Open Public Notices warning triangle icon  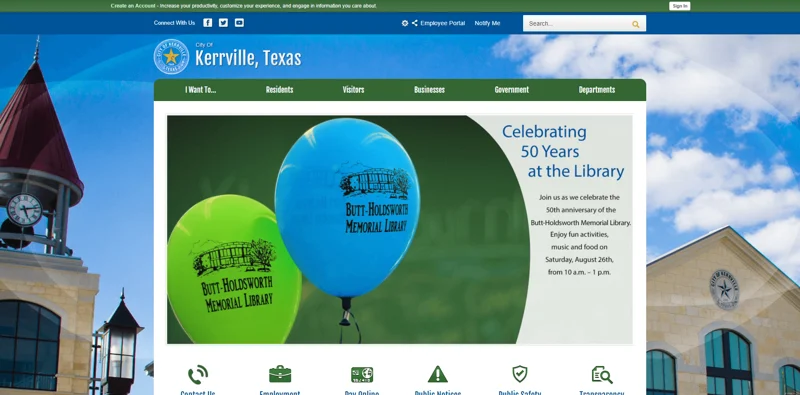438,374
